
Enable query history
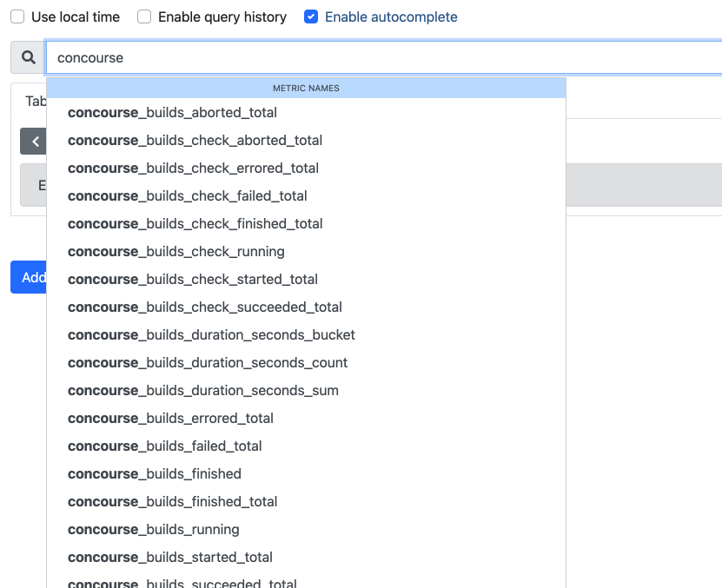143,17
